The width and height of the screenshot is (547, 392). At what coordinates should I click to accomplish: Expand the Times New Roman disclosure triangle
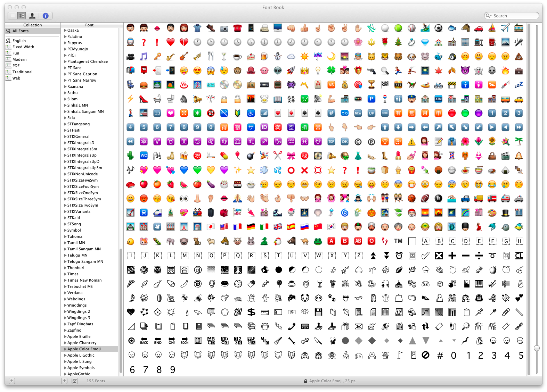(65, 280)
